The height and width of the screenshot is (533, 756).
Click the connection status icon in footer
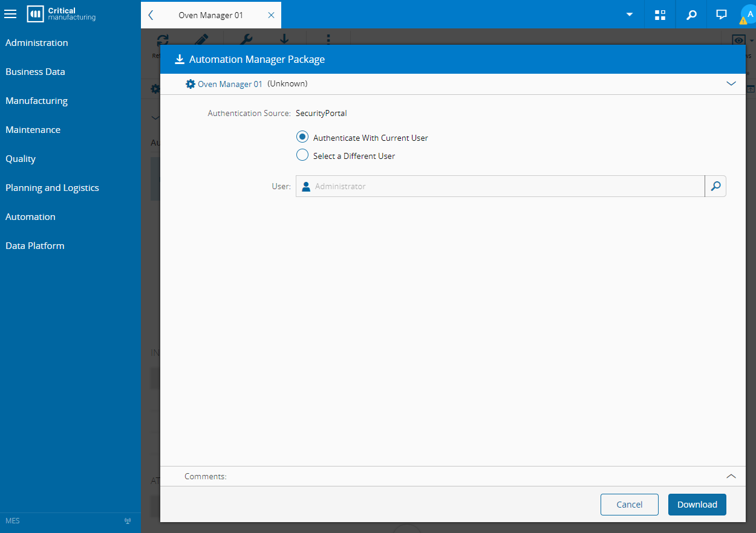click(x=128, y=521)
